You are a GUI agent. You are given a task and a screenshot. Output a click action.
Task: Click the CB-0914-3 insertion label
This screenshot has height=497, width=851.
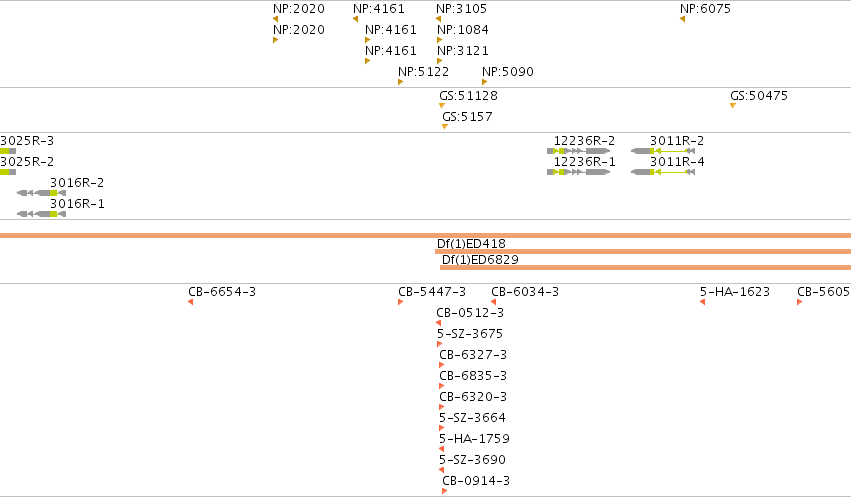[x=476, y=481]
